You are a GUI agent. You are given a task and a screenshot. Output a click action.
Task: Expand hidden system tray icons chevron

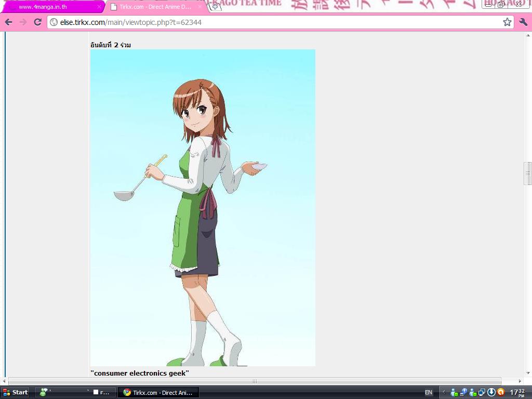444,393
